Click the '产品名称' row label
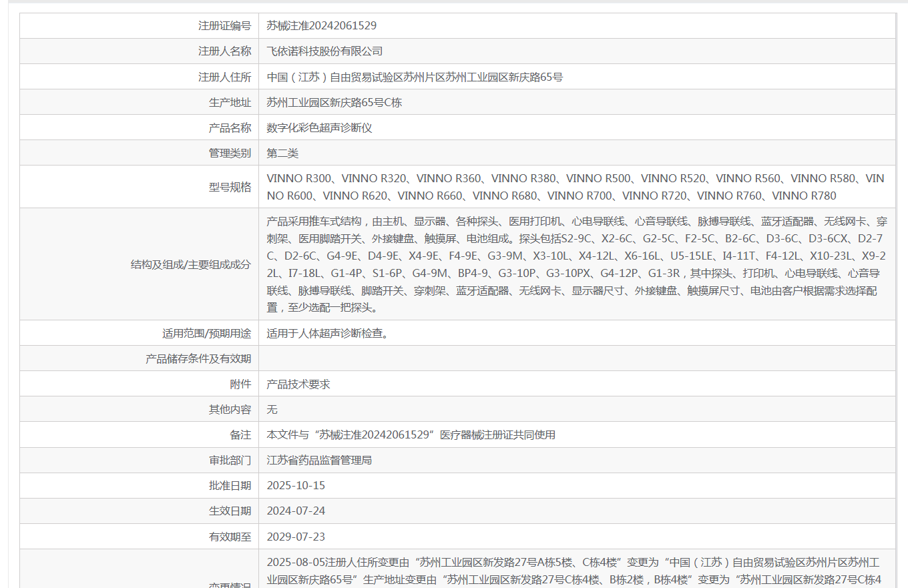 pos(230,127)
